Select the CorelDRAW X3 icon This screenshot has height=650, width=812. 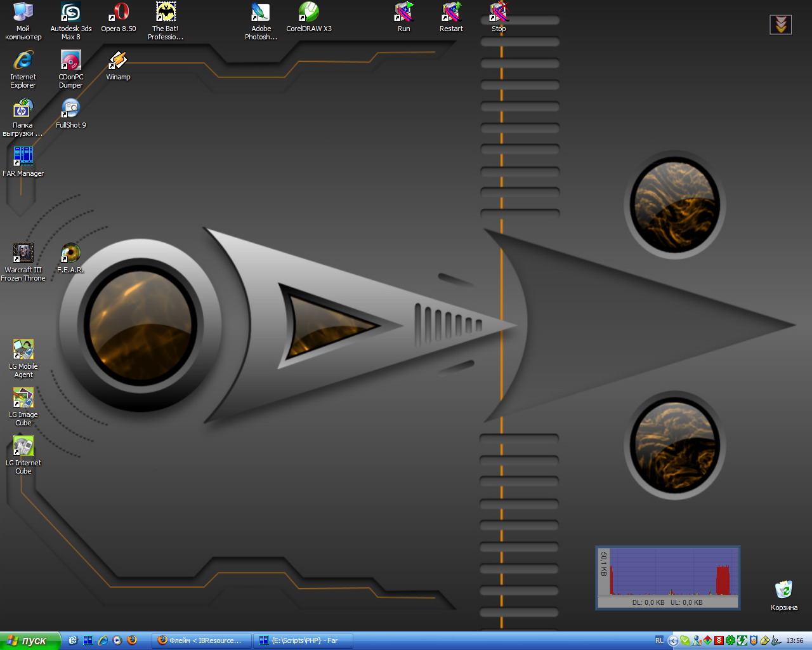pos(308,13)
